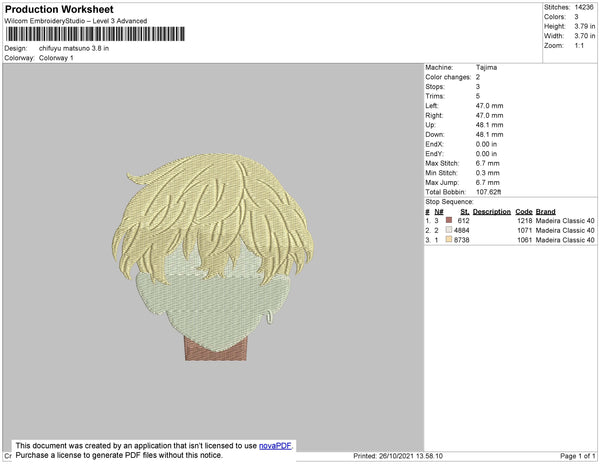The width and height of the screenshot is (600, 464).
Task: Click the Height value 3.79 in
Action: (x=585, y=26)
